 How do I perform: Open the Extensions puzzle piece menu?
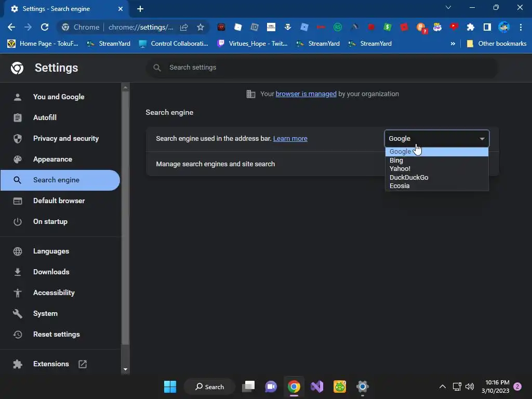coord(471,27)
